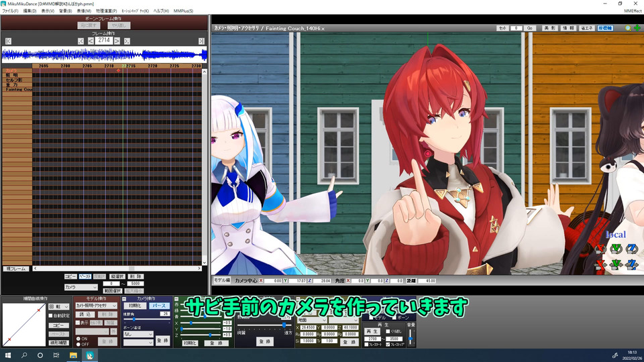Viewport: 644px width, 362px height.
Task: Click the accessory X position field 26.4500
Action: point(308,328)
